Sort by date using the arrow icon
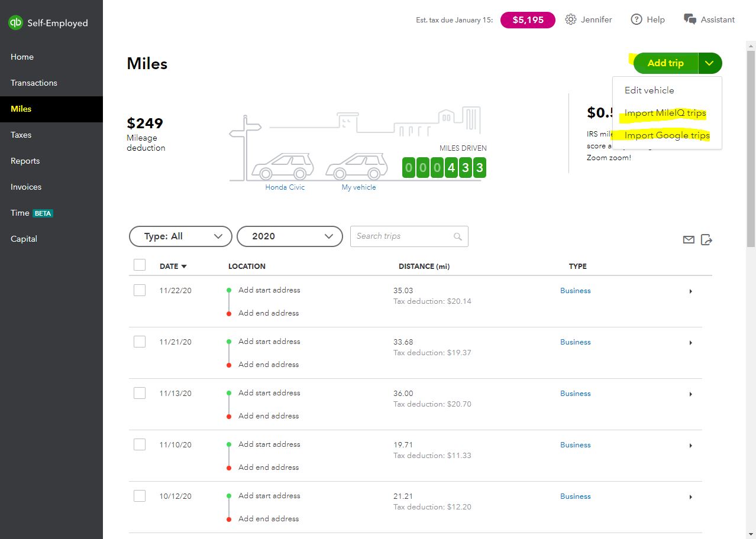 pos(184,267)
